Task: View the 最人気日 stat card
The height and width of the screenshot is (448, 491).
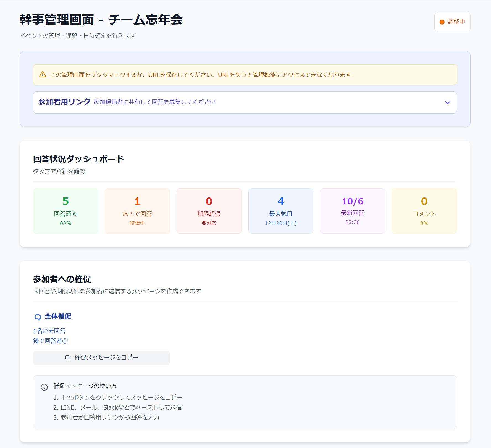Action: point(281,211)
